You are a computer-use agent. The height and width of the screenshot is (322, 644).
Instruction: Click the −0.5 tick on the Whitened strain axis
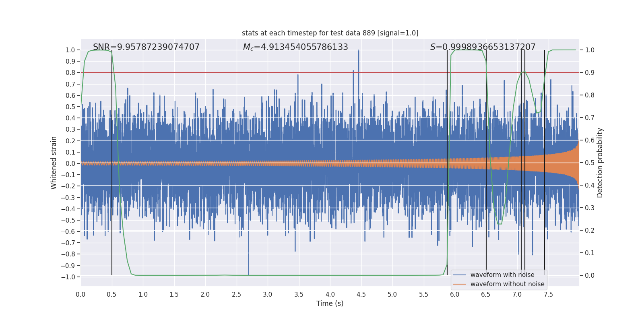[68, 220]
